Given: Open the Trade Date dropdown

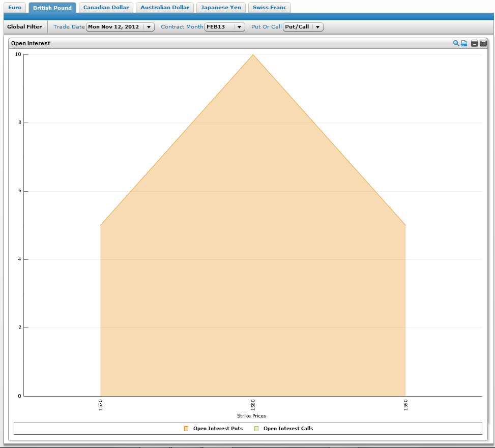Looking at the screenshot, I should [x=120, y=27].
